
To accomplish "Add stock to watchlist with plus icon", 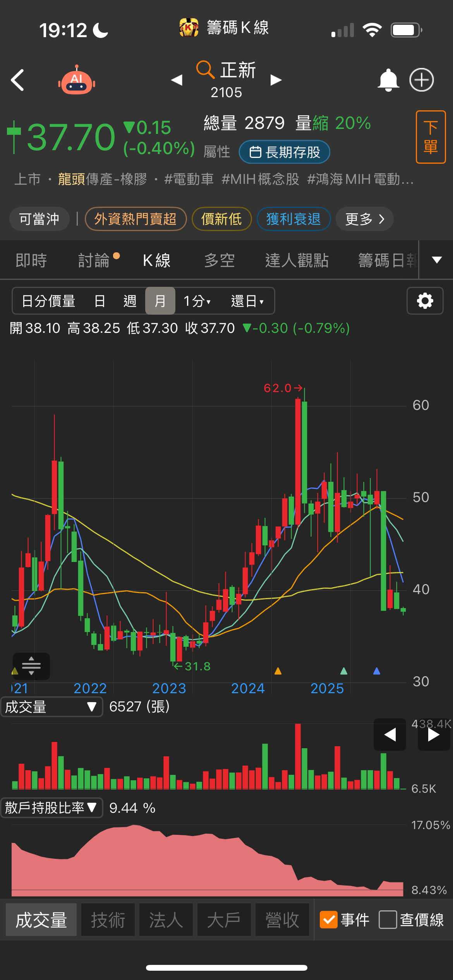I will pyautogui.click(x=422, y=80).
